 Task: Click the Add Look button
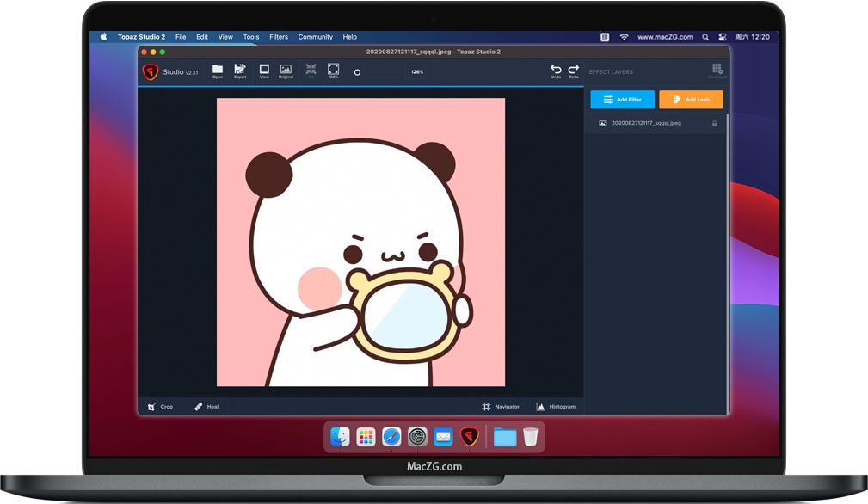(x=691, y=100)
